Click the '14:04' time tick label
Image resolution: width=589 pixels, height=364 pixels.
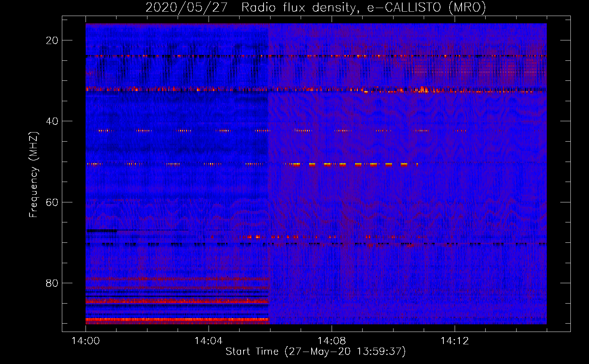click(209, 341)
